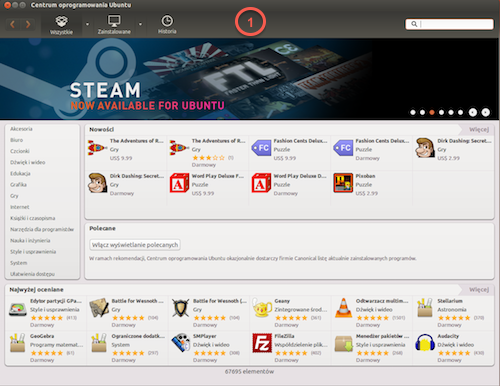Click the magnifier icon in search box

414,24
